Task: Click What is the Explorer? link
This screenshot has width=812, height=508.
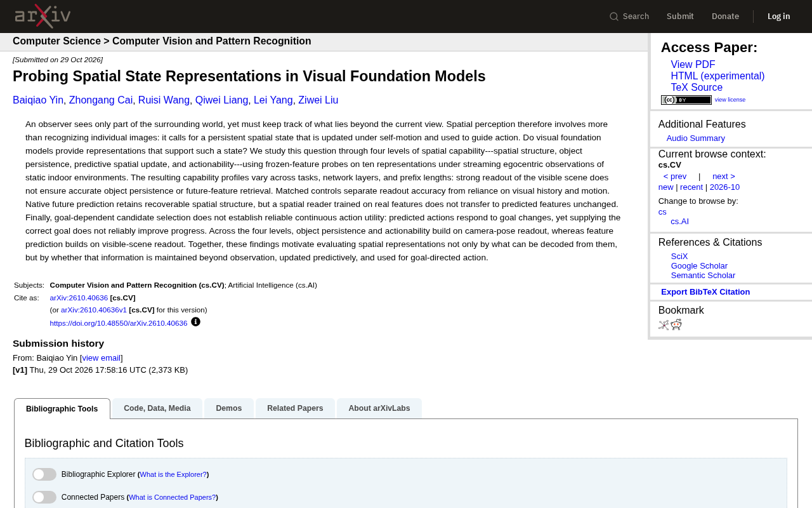Action: (173, 474)
